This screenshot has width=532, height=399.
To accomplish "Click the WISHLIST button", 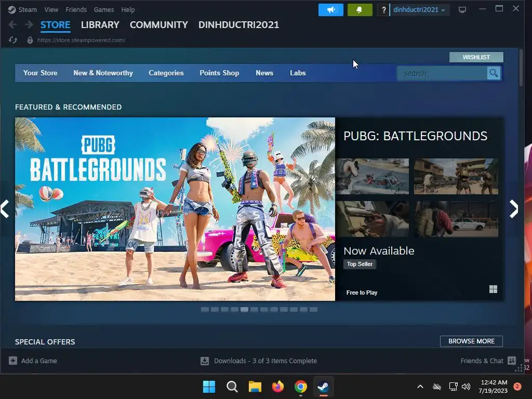I will [x=476, y=57].
